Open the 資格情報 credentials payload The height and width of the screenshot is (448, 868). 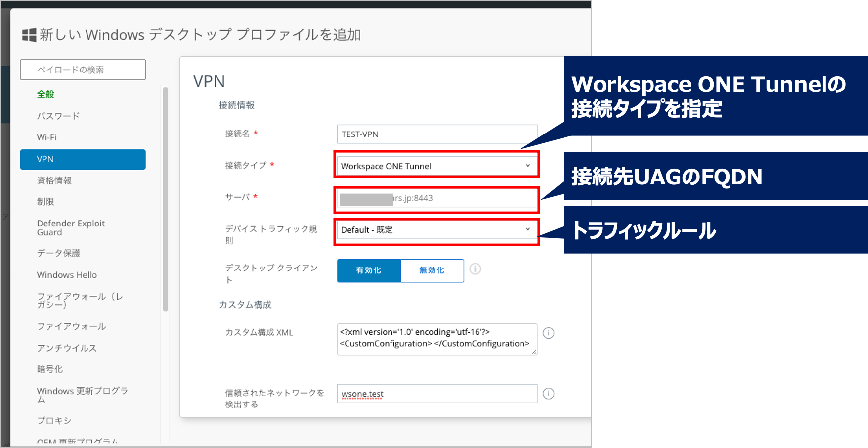coord(54,180)
